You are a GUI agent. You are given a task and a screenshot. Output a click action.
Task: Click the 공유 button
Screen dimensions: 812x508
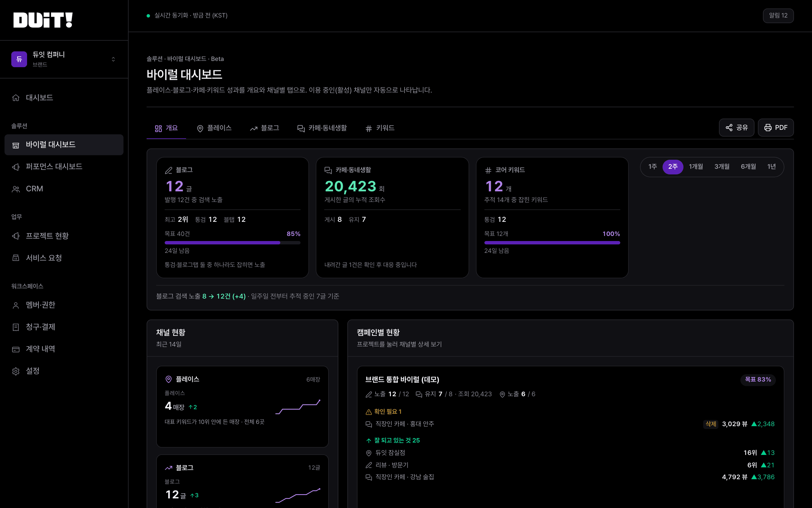736,128
